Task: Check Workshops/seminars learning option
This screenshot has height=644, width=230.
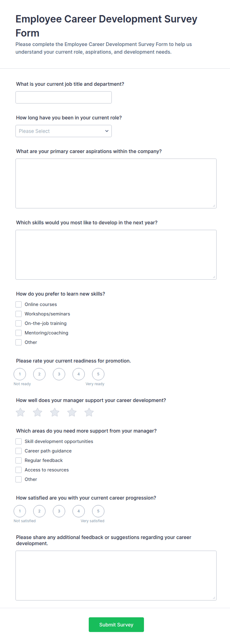Action: [x=19, y=314]
